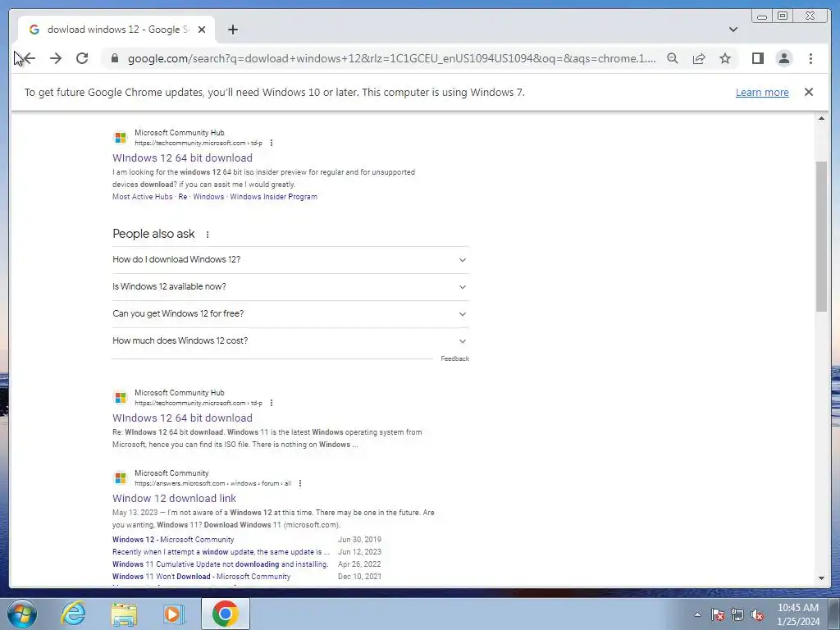Screen dimensions: 840x630
Task: Click the scrollbar up arrow
Action: (x=821, y=118)
